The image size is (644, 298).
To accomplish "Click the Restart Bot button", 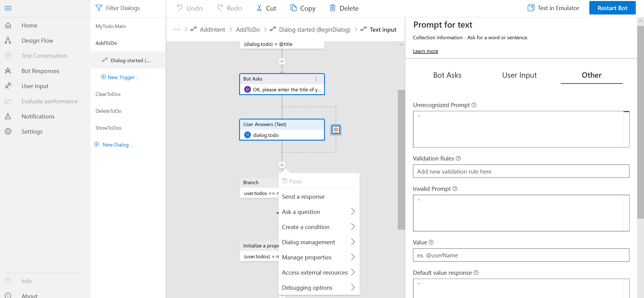I will (612, 8).
